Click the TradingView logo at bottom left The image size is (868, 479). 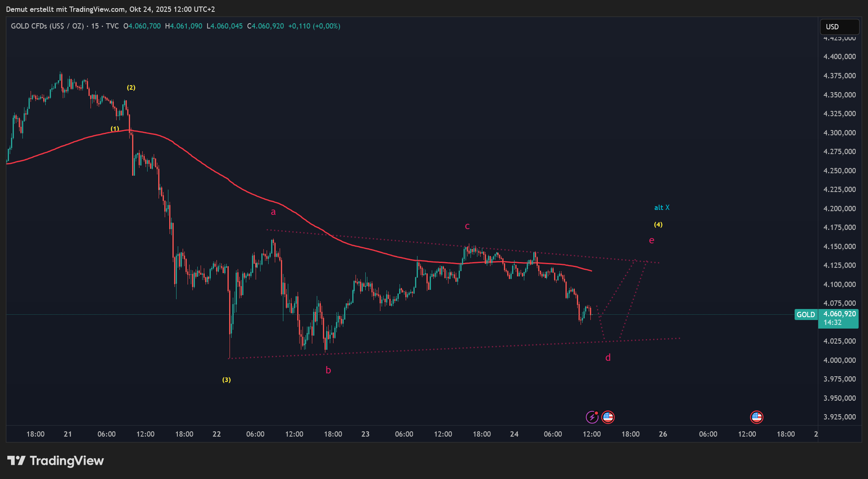55,461
